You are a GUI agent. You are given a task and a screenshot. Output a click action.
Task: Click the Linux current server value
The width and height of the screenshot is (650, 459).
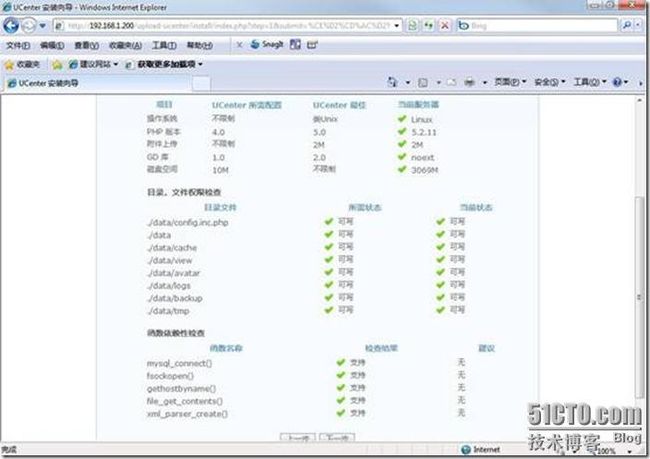422,120
